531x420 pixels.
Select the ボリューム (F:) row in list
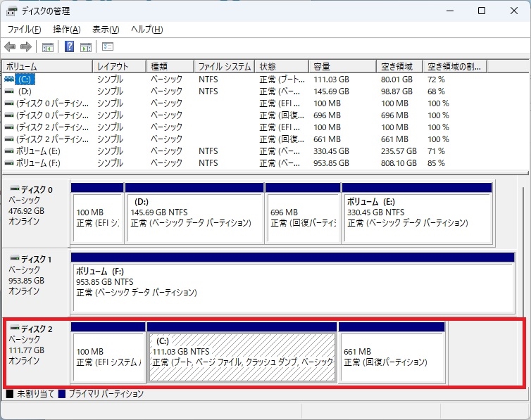pyautogui.click(x=244, y=163)
